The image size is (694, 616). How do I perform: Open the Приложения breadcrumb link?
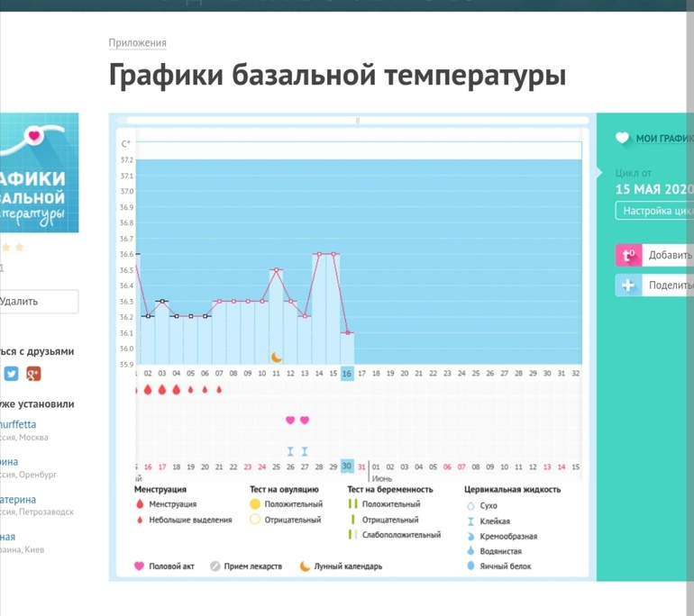click(137, 43)
